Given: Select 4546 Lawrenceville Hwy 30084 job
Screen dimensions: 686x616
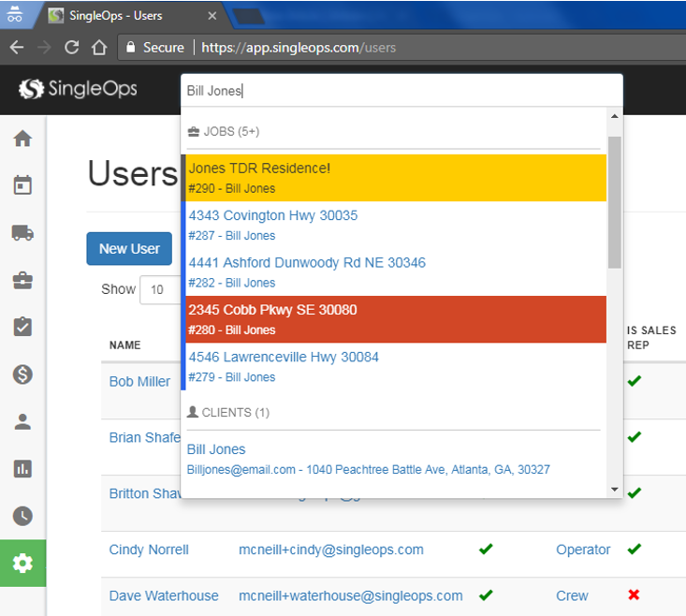Looking at the screenshot, I should pyautogui.click(x=396, y=367).
